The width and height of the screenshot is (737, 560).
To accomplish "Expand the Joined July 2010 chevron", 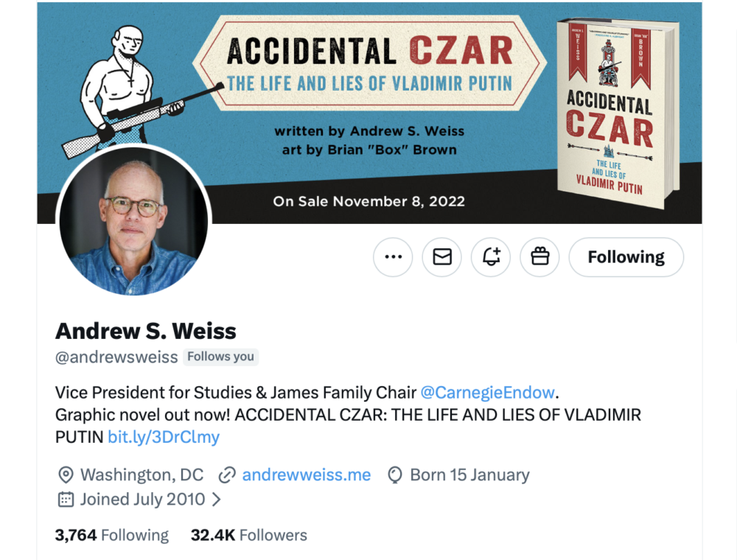I will (x=216, y=499).
